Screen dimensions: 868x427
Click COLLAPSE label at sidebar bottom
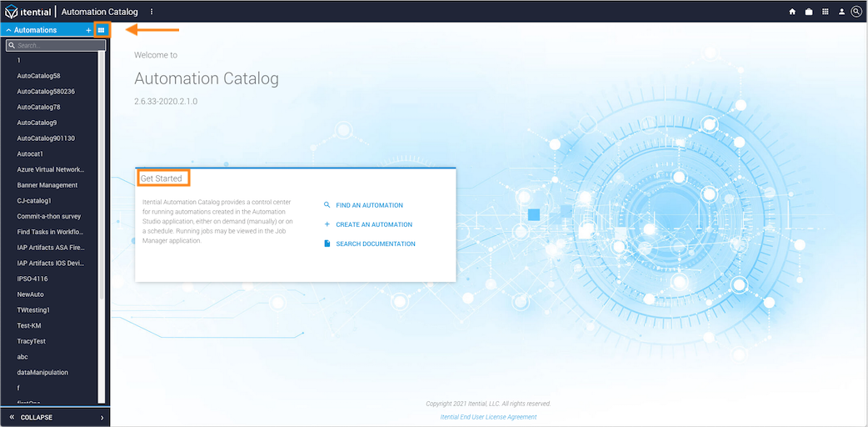click(x=37, y=418)
